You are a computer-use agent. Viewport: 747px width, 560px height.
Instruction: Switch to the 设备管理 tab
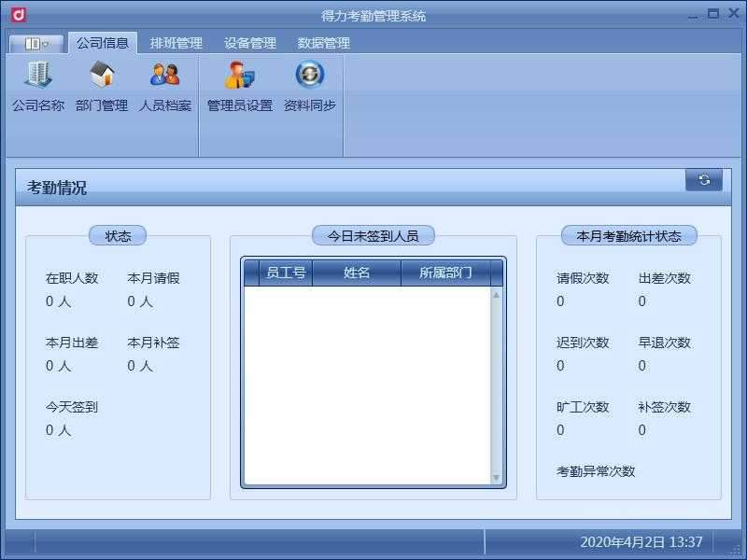click(x=249, y=42)
